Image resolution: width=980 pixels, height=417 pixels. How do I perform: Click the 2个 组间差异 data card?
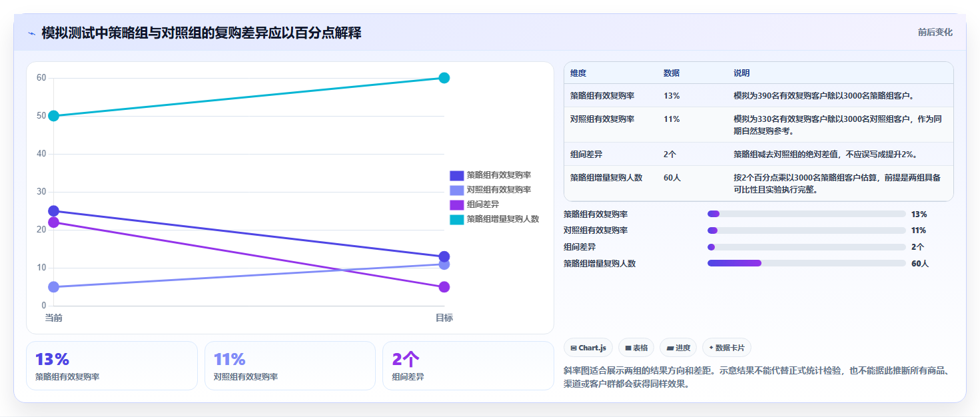468,366
